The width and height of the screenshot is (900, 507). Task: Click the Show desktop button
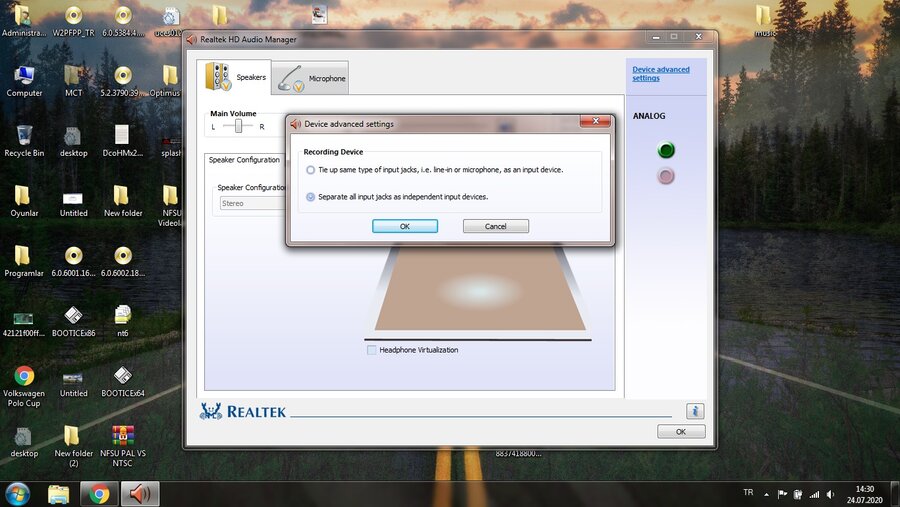tap(895, 494)
